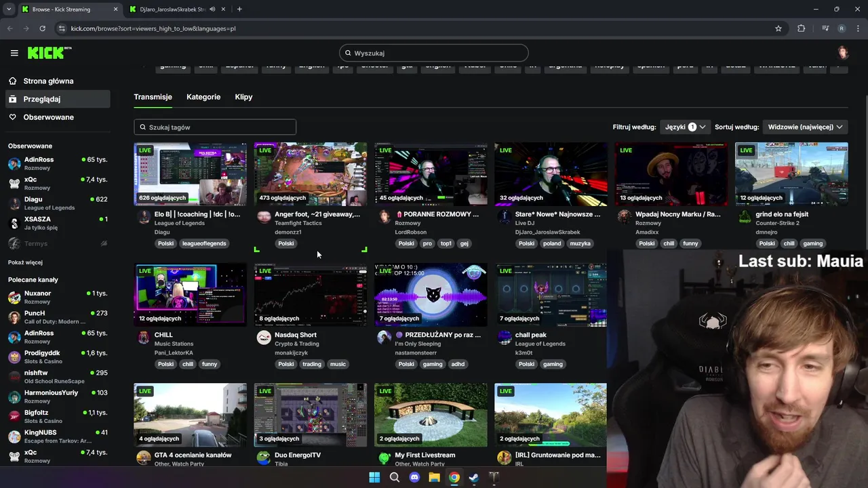The height and width of the screenshot is (488, 868).
Task: Open Pani_LektorKA avatar under CHILL stream
Action: 144,337
